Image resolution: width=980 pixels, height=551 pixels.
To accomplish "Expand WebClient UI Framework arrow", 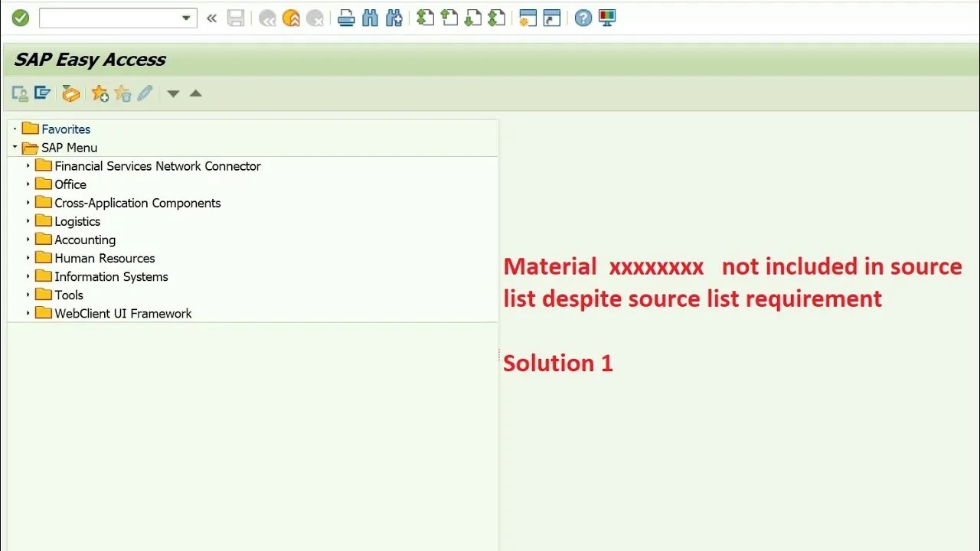I will coord(28,312).
